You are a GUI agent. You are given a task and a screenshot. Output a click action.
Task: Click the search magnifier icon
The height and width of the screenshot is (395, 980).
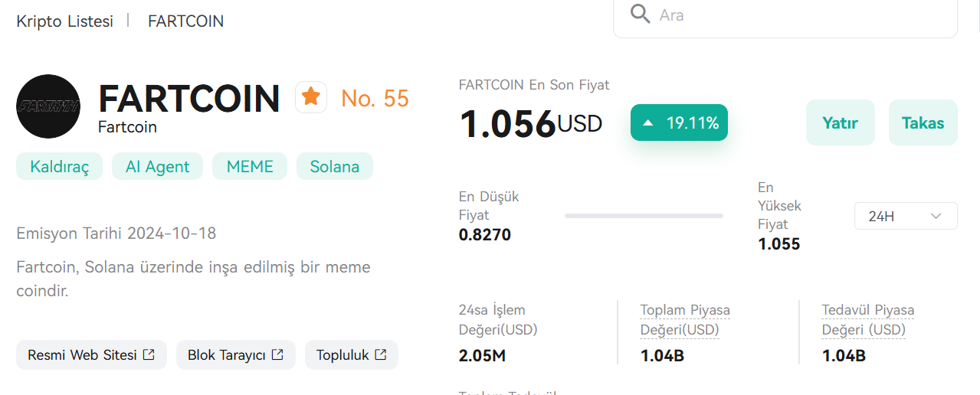640,14
